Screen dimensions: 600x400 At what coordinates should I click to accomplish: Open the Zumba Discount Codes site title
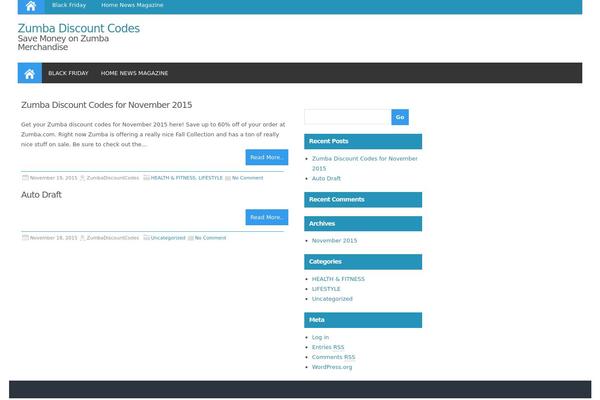[x=78, y=28]
